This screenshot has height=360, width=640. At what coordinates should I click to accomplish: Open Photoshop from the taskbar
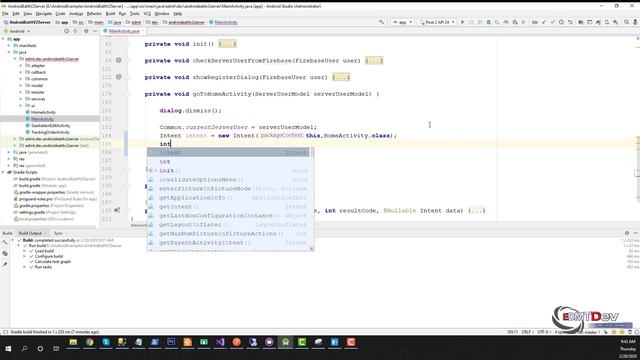tap(171, 342)
